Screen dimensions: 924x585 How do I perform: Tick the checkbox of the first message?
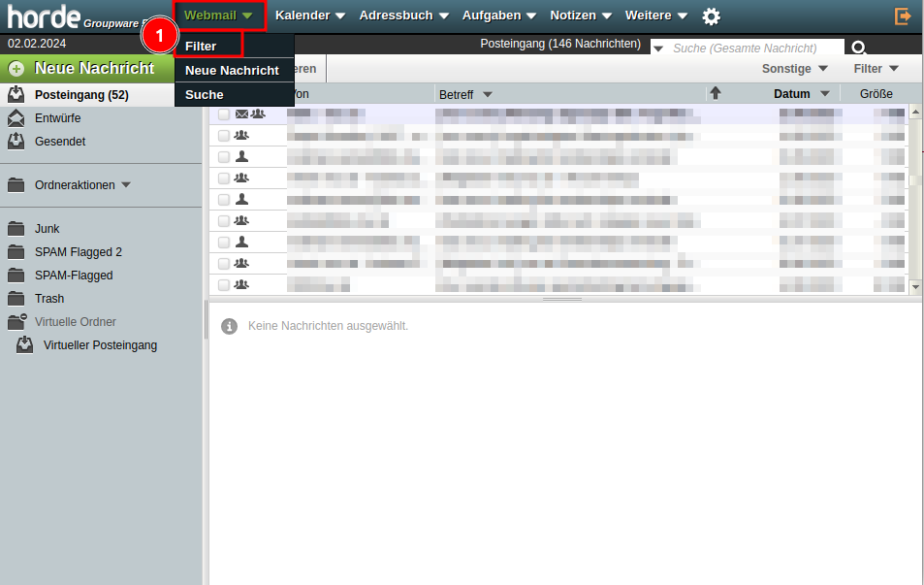coord(224,114)
